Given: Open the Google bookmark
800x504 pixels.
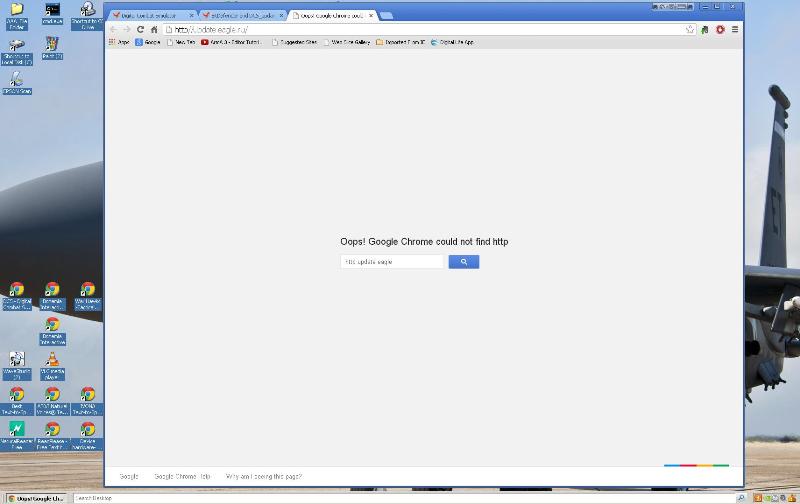Looking at the screenshot, I should [x=148, y=42].
